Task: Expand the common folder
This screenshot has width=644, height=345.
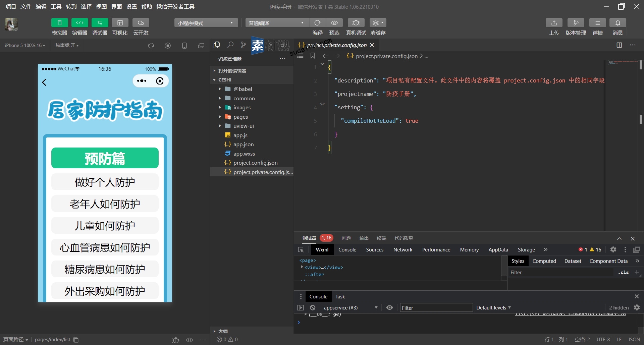Action: click(x=252, y=98)
